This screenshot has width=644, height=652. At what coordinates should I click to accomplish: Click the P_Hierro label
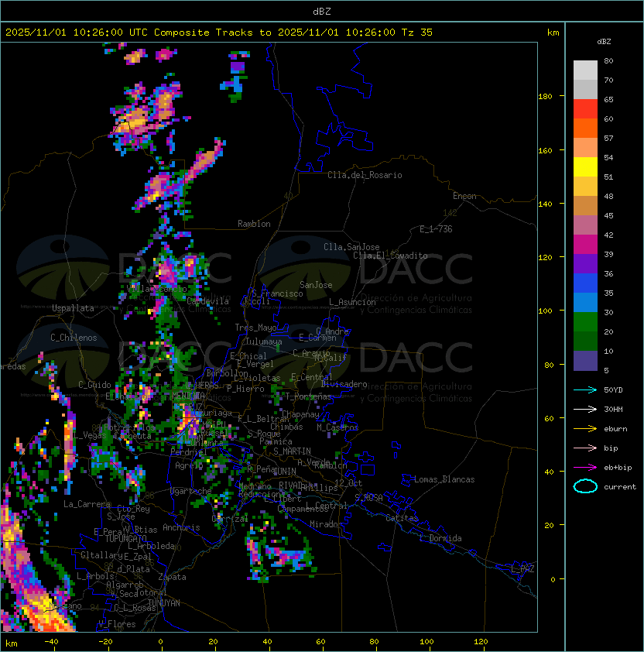[245, 389]
